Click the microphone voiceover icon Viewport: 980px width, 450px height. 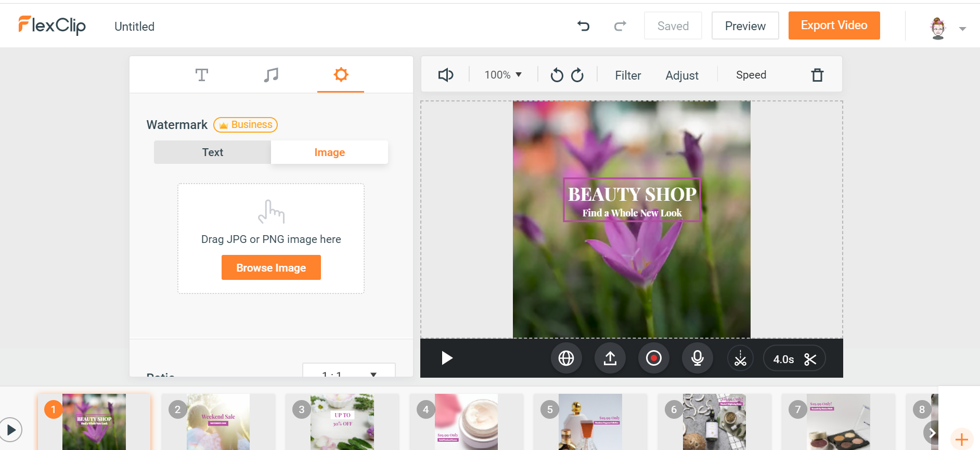pos(698,358)
